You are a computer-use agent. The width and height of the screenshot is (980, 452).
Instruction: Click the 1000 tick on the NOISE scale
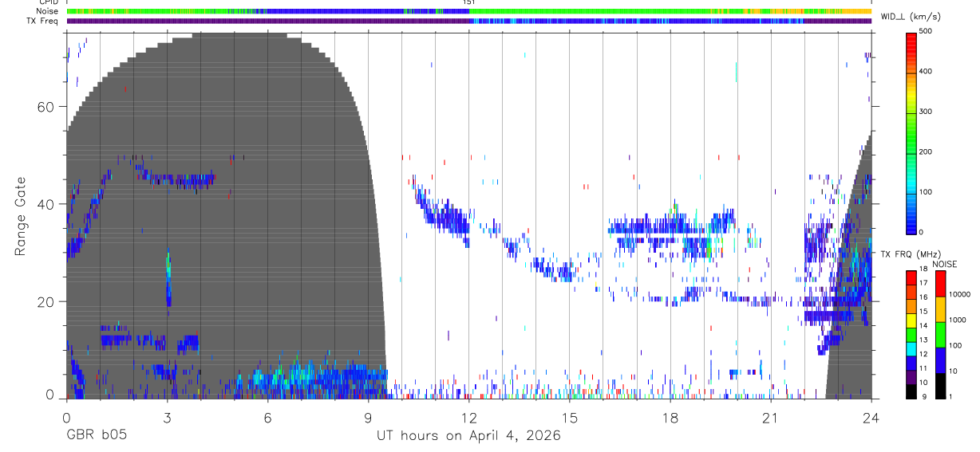tap(958, 320)
